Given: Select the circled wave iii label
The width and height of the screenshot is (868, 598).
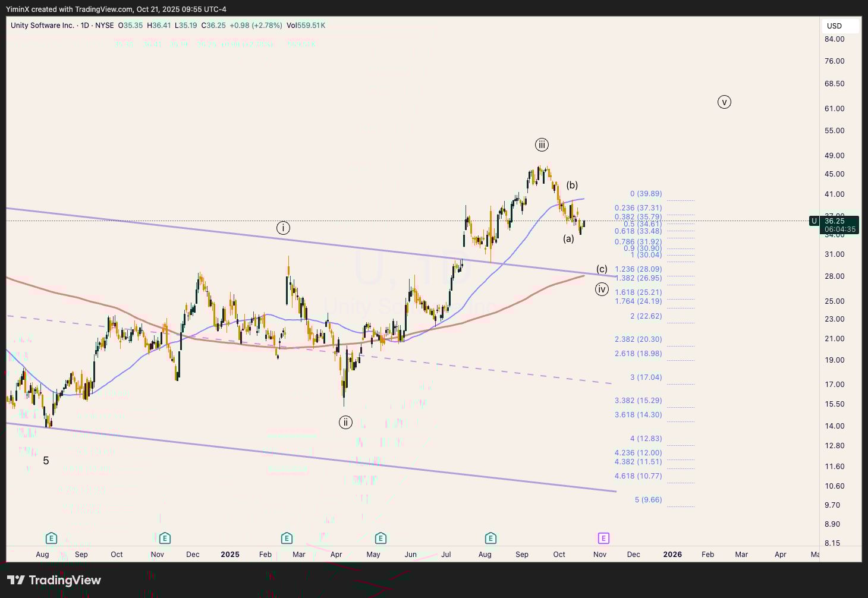Looking at the screenshot, I should click(x=541, y=144).
